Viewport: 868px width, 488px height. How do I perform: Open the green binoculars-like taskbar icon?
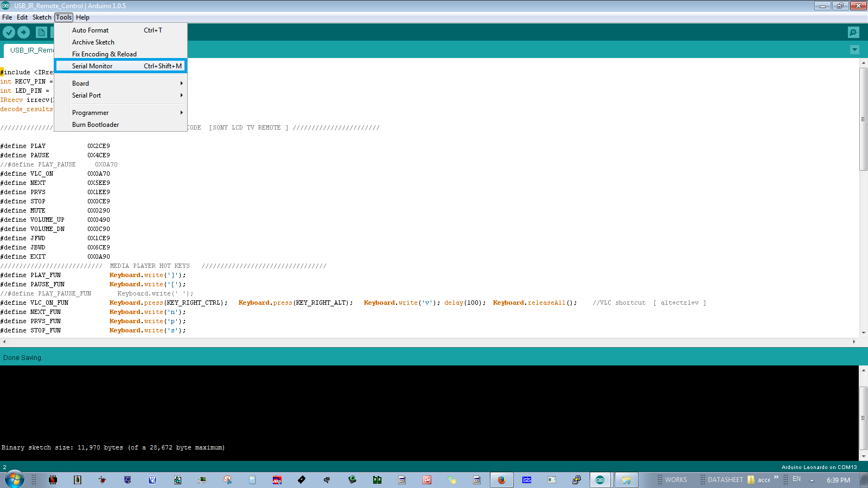point(377,480)
